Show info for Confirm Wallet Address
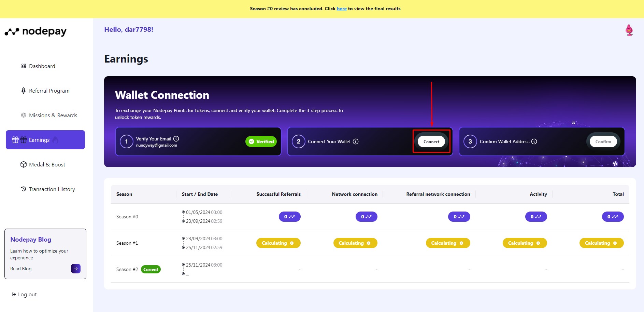The height and width of the screenshot is (312, 644). click(534, 141)
